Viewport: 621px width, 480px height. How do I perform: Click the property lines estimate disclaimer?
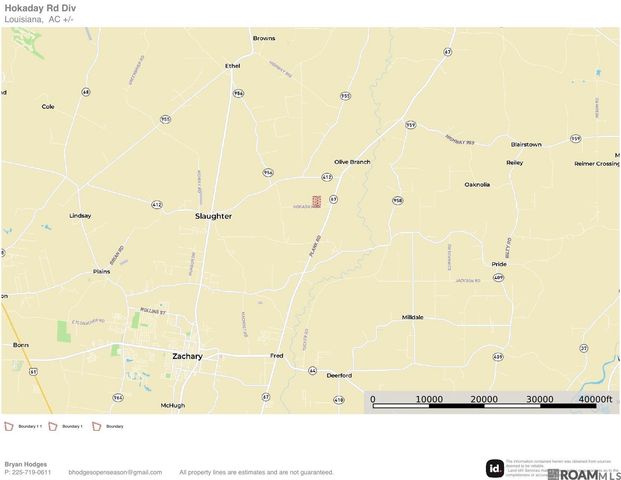pos(256,472)
